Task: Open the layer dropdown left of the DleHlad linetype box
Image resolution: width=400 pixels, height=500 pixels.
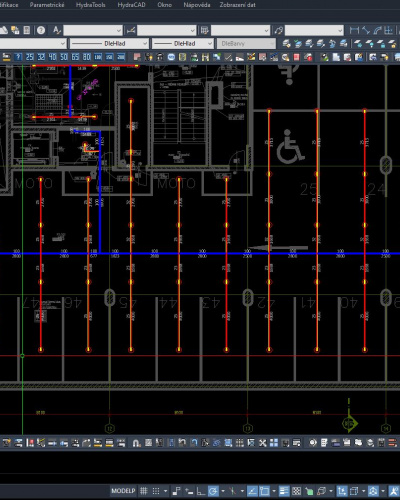Action: tap(33, 44)
